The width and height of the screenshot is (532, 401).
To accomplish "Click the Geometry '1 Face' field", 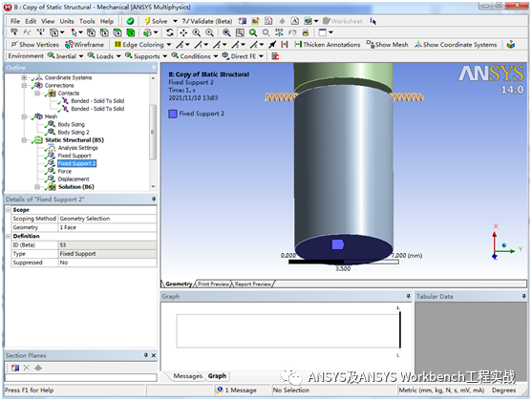I will point(107,227).
